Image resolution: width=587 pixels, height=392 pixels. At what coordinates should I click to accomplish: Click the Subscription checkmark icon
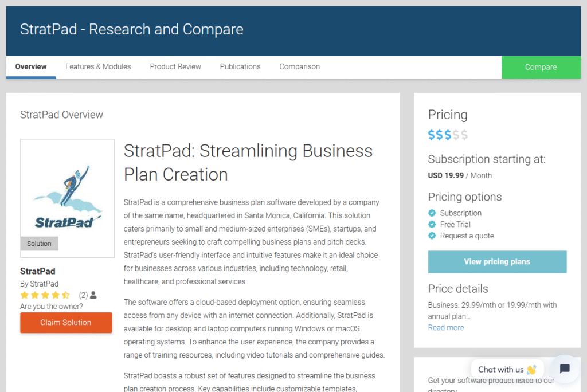[432, 213]
